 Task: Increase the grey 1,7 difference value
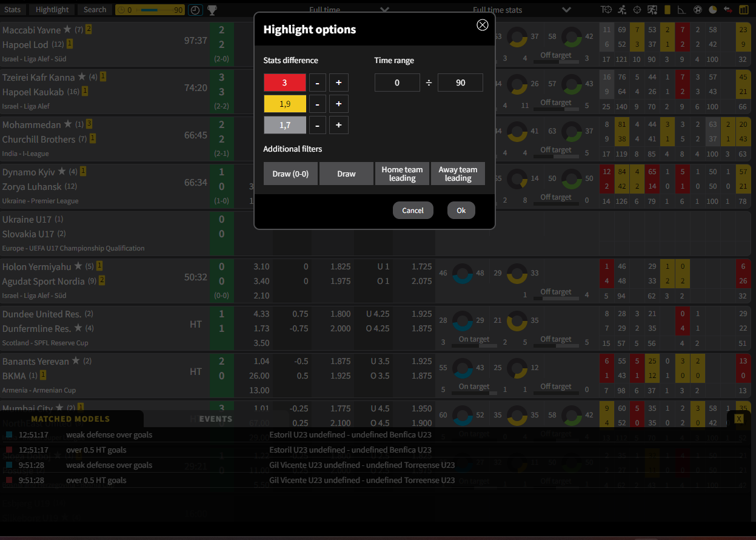click(x=338, y=125)
